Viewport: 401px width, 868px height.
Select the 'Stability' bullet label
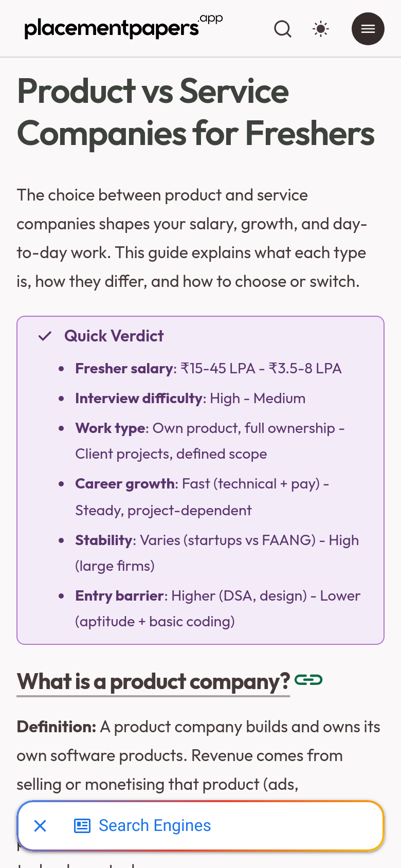click(104, 540)
